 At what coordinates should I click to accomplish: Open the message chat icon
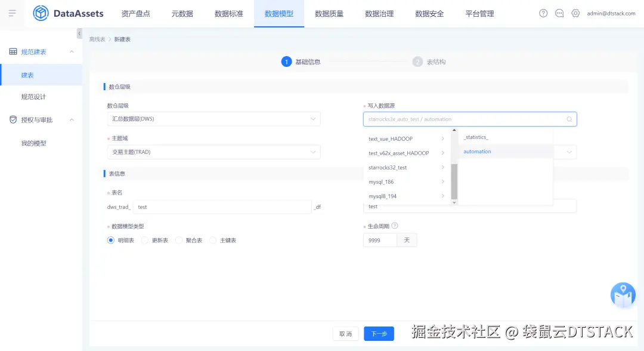pos(559,13)
